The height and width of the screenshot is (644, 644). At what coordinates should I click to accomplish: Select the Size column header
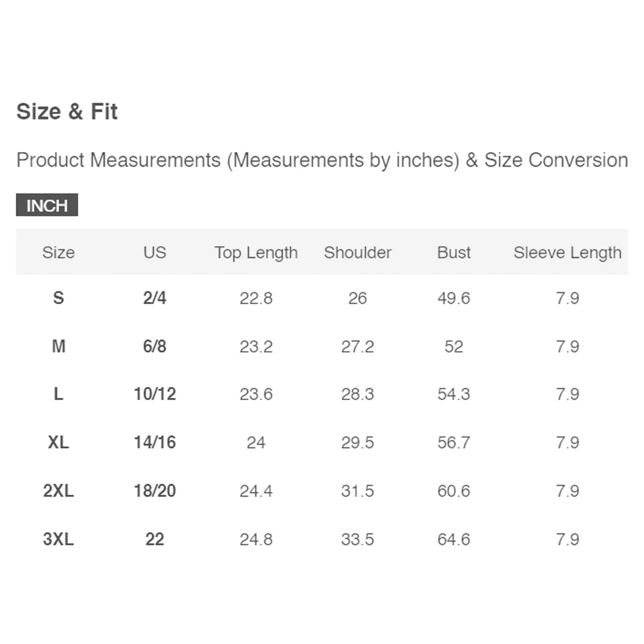(58, 252)
